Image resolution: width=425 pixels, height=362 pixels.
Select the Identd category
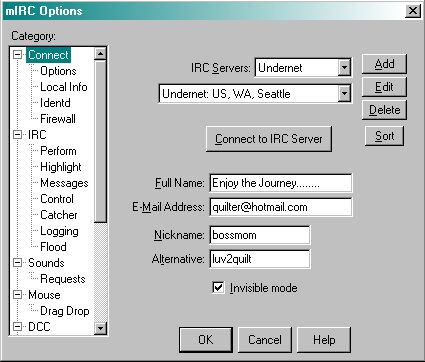point(55,103)
